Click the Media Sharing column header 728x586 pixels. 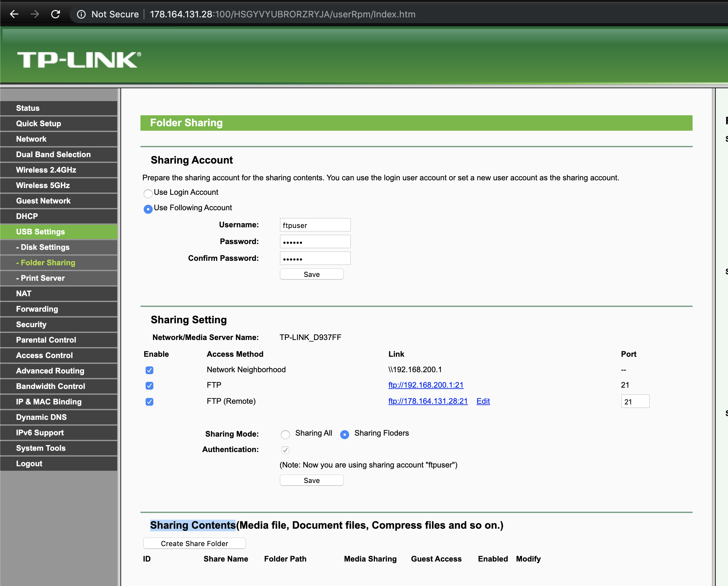[370, 559]
